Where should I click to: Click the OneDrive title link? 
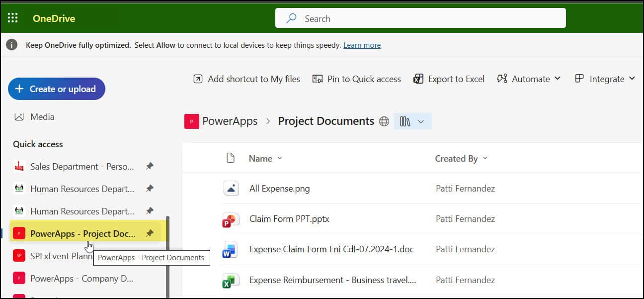(x=54, y=18)
